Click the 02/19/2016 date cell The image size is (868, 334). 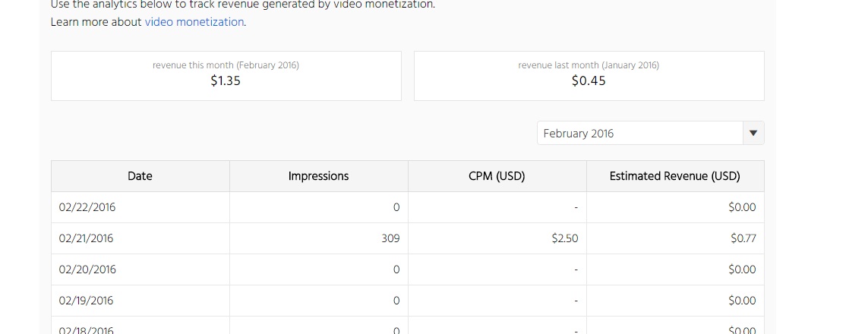[86, 301]
